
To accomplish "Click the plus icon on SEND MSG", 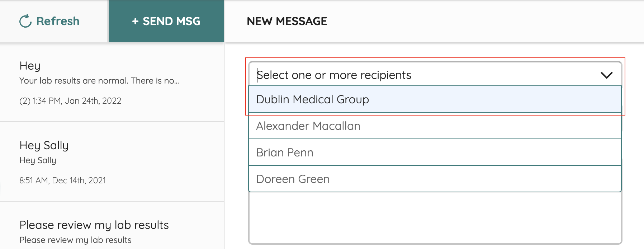I will 135,22.
